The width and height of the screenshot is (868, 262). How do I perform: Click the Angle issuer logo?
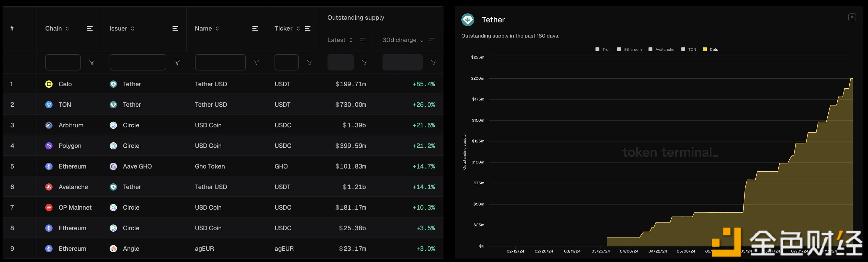113,248
